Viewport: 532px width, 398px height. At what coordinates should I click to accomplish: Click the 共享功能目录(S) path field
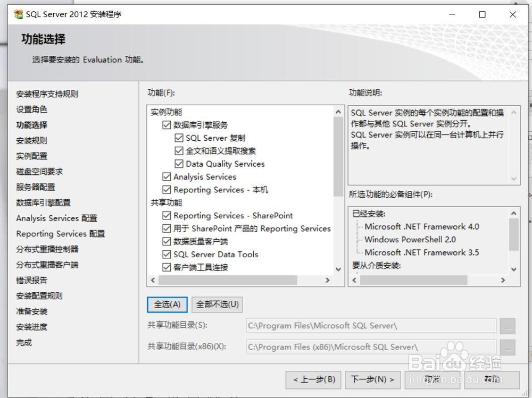pyautogui.click(x=371, y=326)
